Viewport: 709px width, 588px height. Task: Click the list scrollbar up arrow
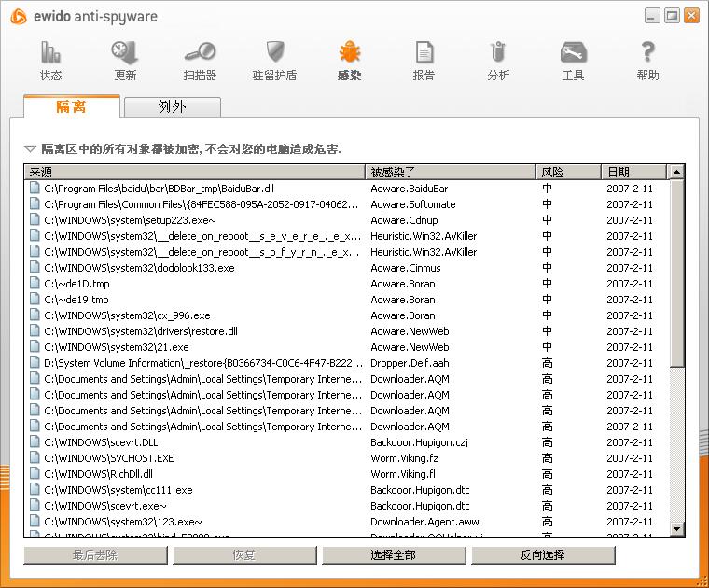click(676, 172)
